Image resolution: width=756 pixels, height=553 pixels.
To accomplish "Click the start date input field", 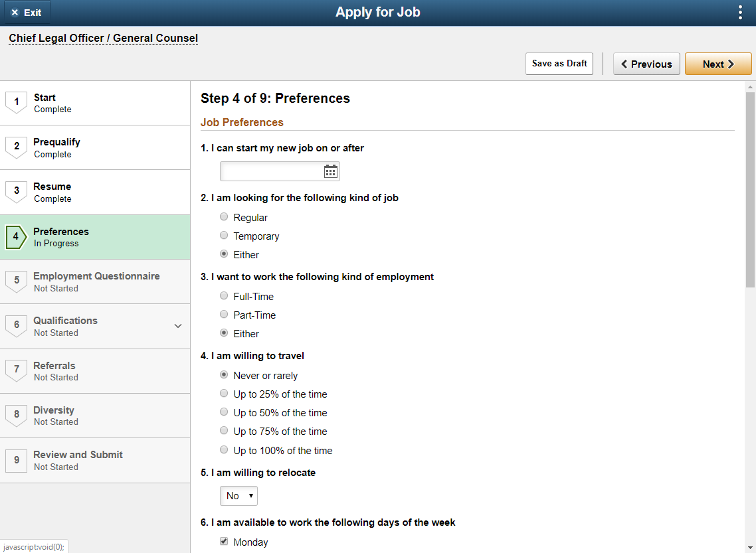I will [272, 171].
